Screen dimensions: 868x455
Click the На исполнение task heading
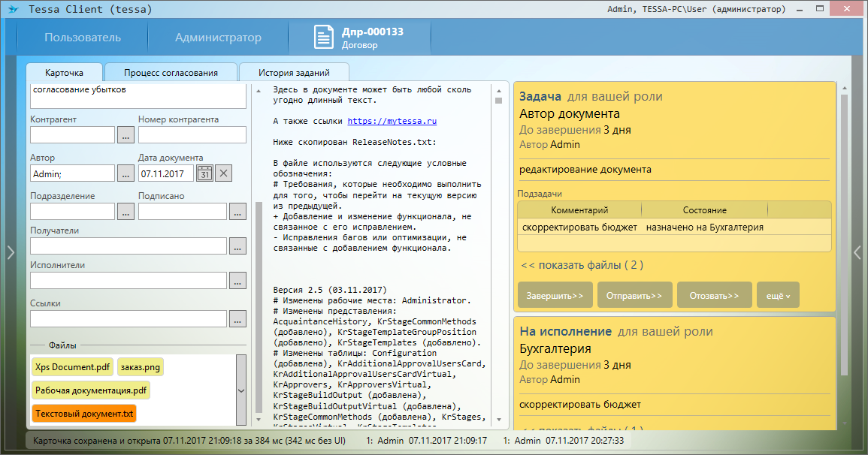[566, 331]
